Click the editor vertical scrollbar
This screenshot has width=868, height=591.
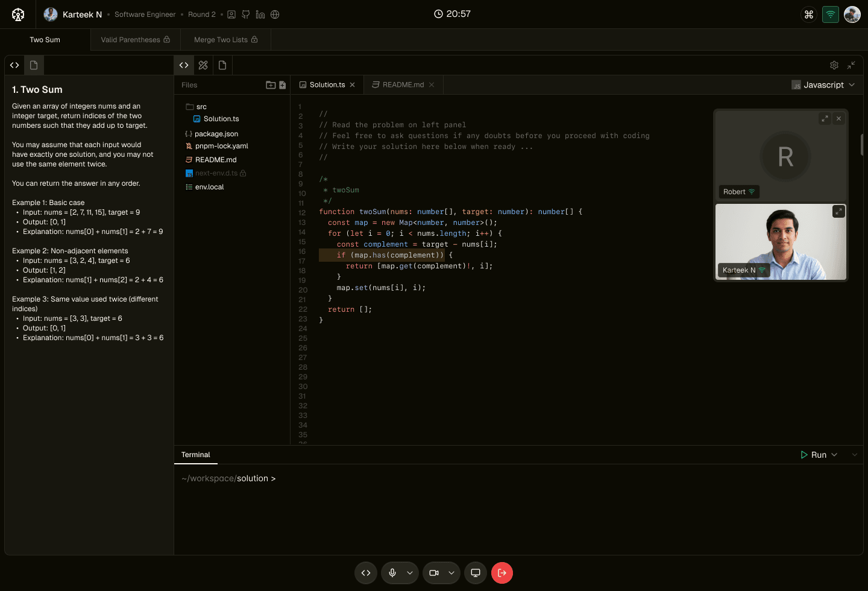click(862, 144)
